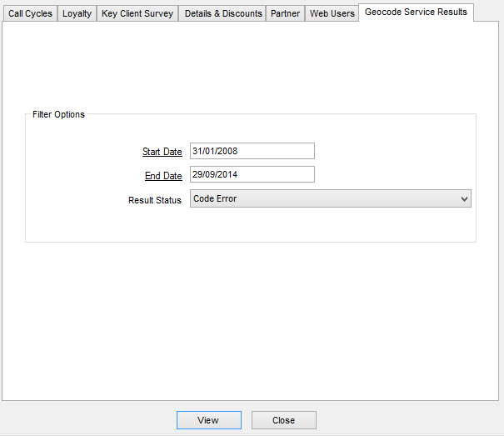
Task: Select the Key Client Survey tab
Action: pos(137,14)
